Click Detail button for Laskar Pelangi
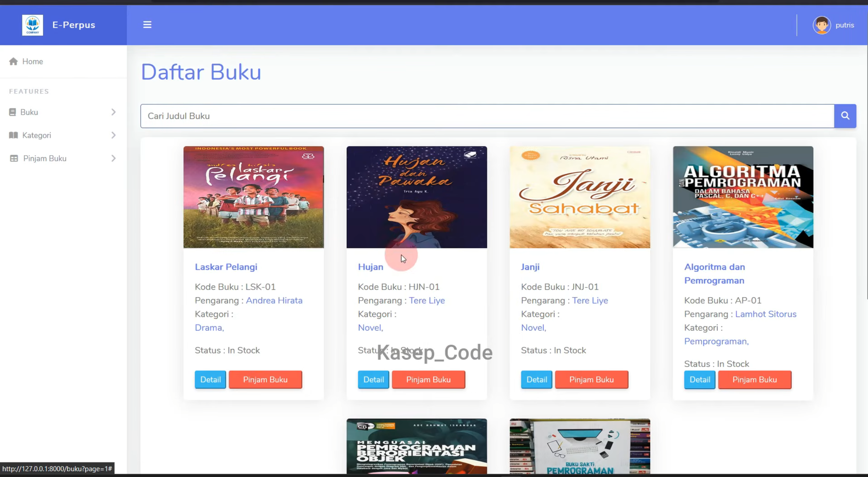 pos(210,379)
